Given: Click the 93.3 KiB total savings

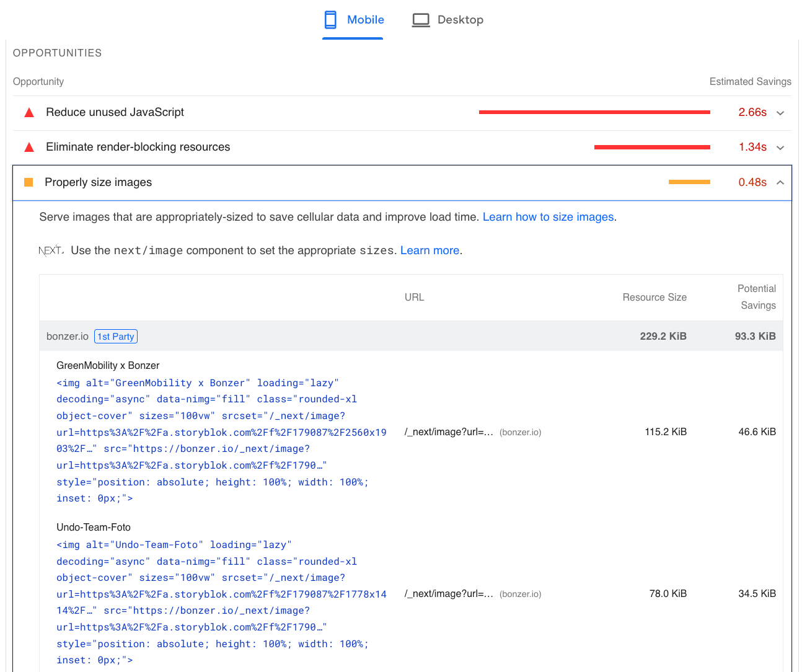Looking at the screenshot, I should pos(756,336).
